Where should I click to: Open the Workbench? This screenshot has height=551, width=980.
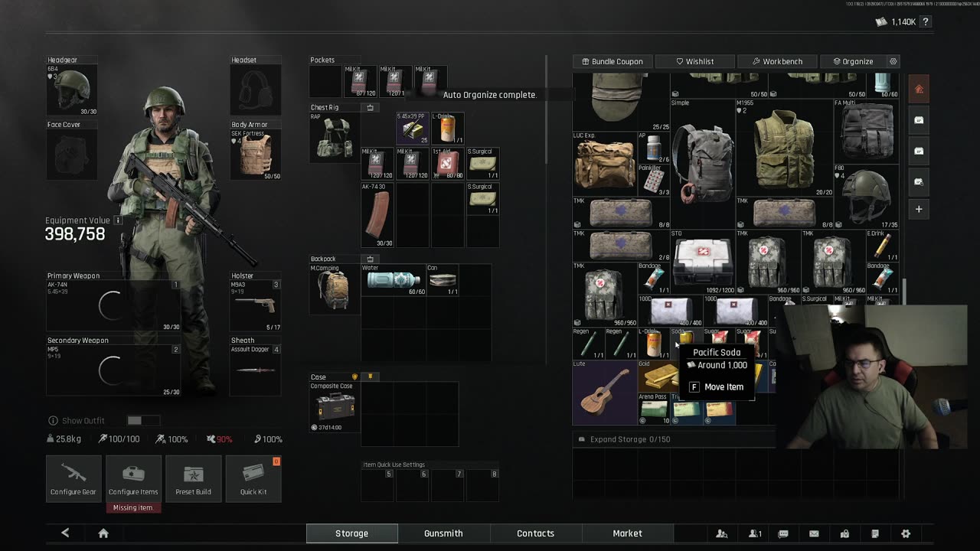[x=776, y=61]
